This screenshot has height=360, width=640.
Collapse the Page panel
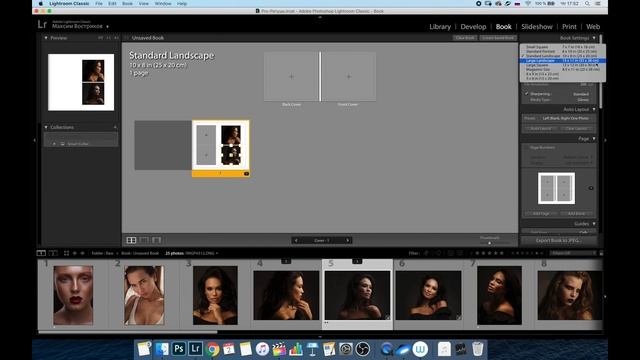click(x=594, y=139)
